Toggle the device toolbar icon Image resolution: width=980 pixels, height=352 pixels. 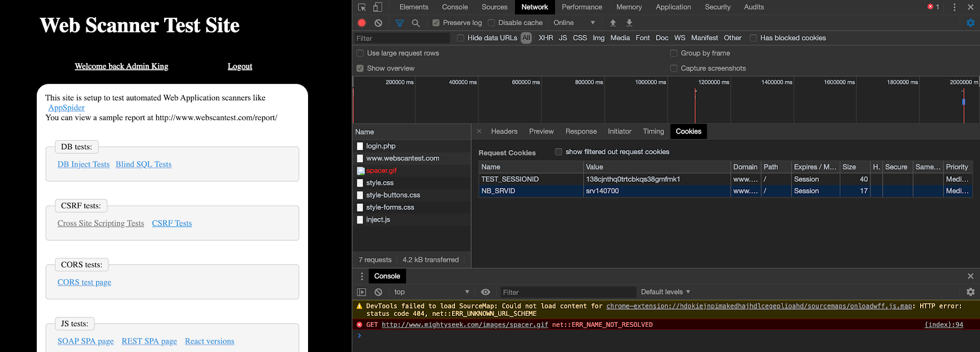377,7
